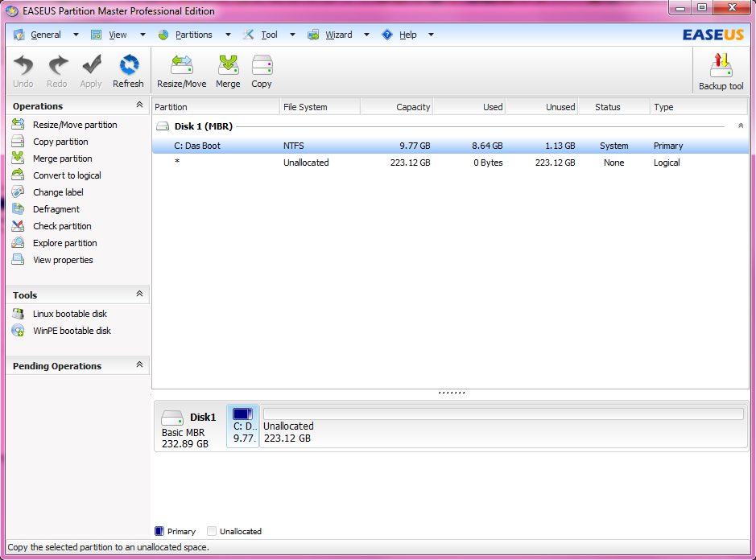Open the Partitions menu
The image size is (756, 560).
point(193,35)
